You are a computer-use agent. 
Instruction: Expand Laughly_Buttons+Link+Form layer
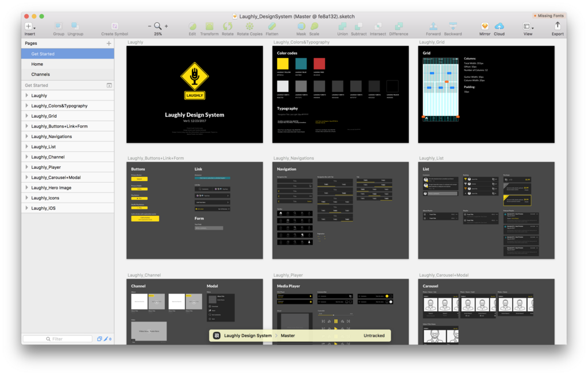pyautogui.click(x=26, y=126)
